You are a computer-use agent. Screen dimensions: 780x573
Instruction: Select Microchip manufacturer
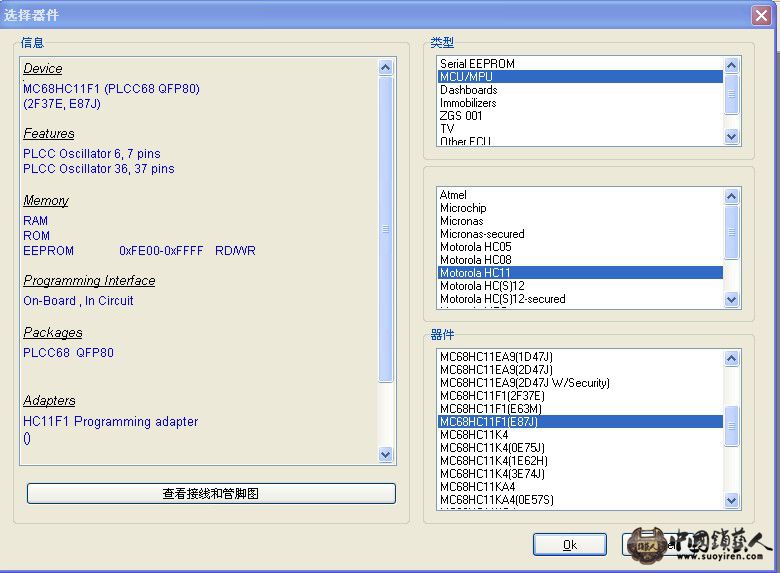pos(580,207)
